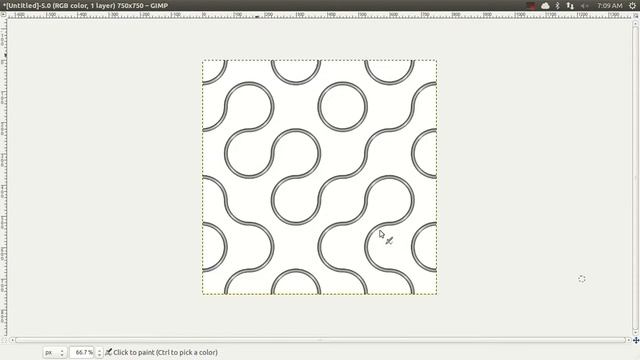Click the horizontal scrollbar right arrow

(629, 340)
